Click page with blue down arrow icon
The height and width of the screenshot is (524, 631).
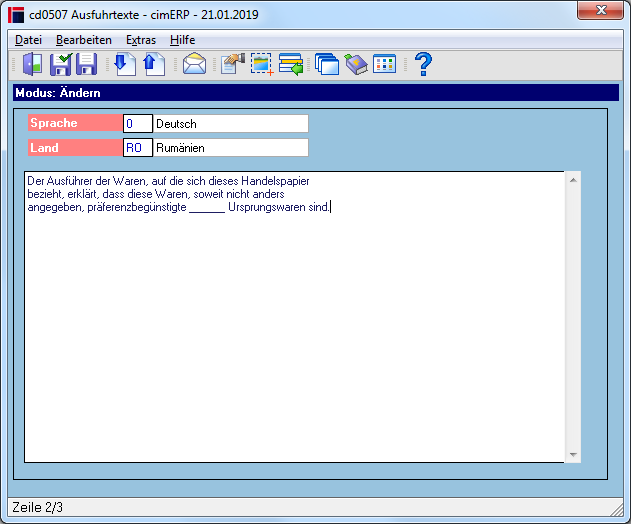coord(125,64)
